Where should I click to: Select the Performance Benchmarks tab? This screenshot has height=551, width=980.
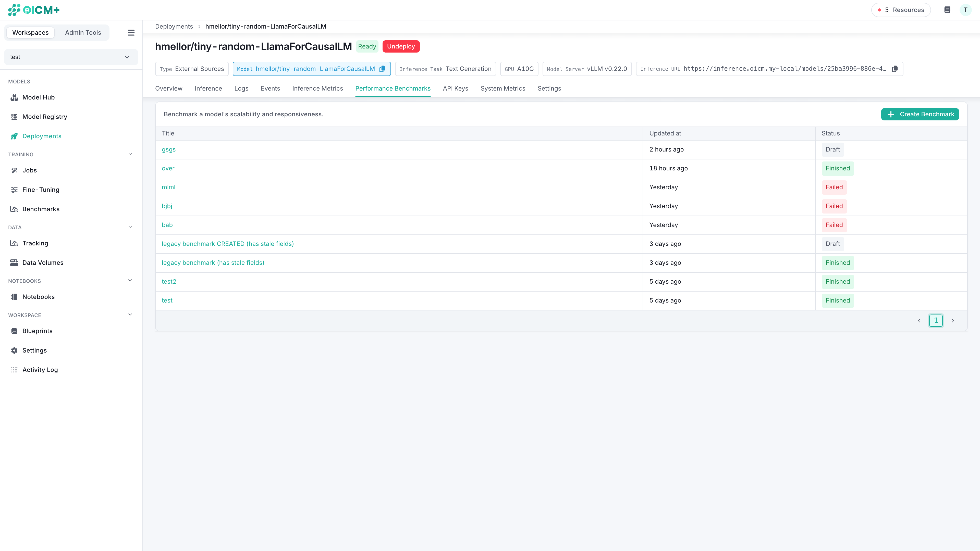point(393,89)
